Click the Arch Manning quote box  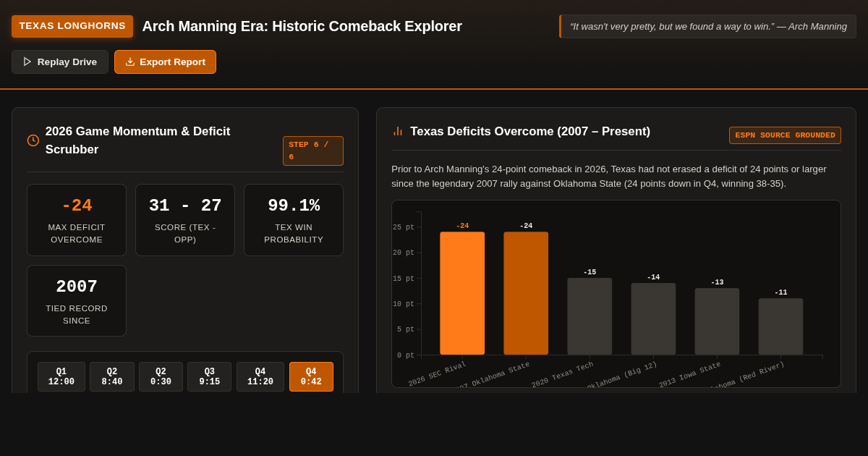707,26
